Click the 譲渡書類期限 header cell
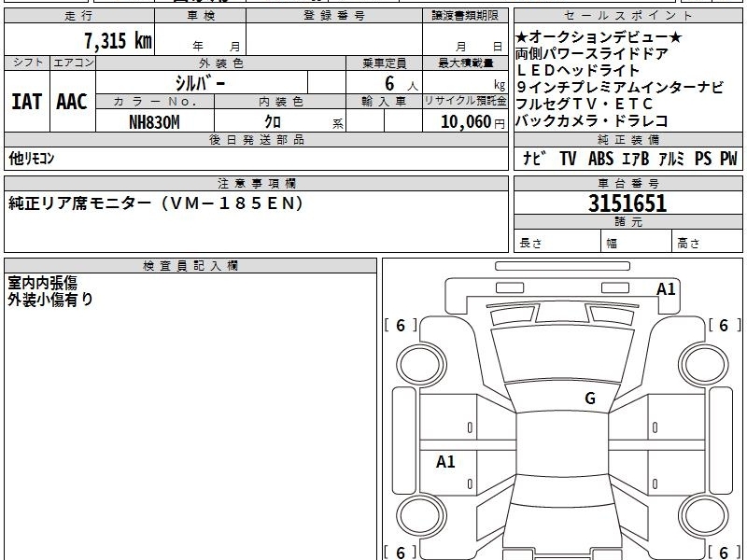The image size is (747, 560). click(x=465, y=16)
